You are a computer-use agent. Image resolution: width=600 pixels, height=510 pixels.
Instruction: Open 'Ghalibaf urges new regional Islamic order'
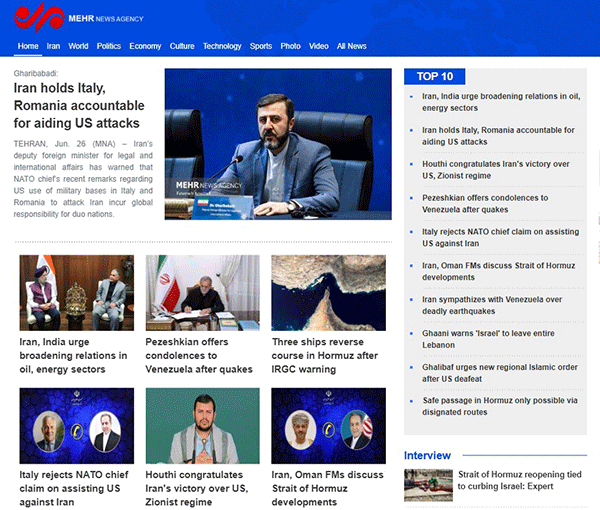tap(500, 373)
